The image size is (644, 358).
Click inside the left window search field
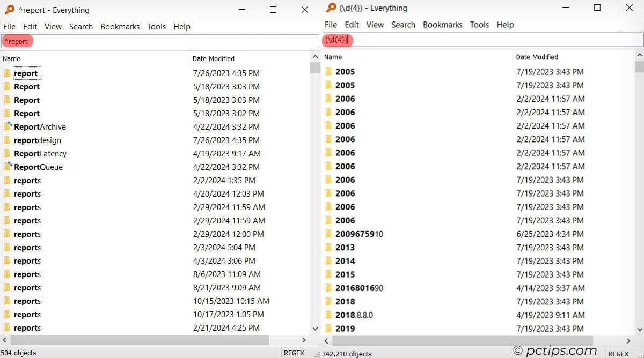click(161, 41)
